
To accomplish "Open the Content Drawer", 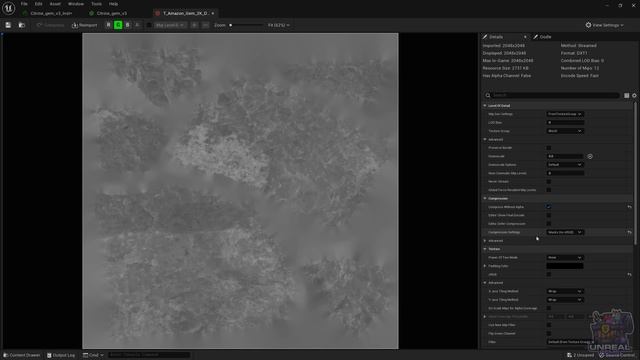I will coord(22,355).
